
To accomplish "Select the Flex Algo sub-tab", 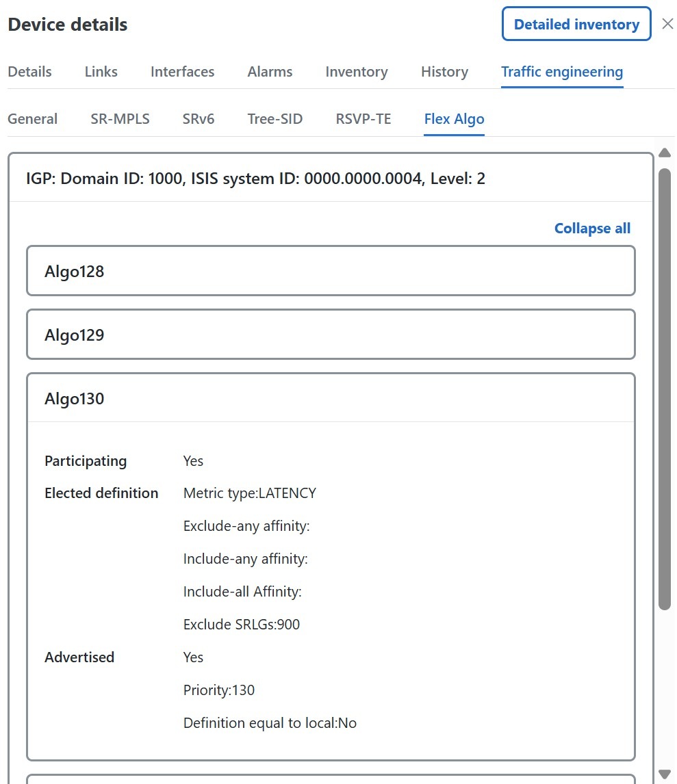I will pos(454,118).
